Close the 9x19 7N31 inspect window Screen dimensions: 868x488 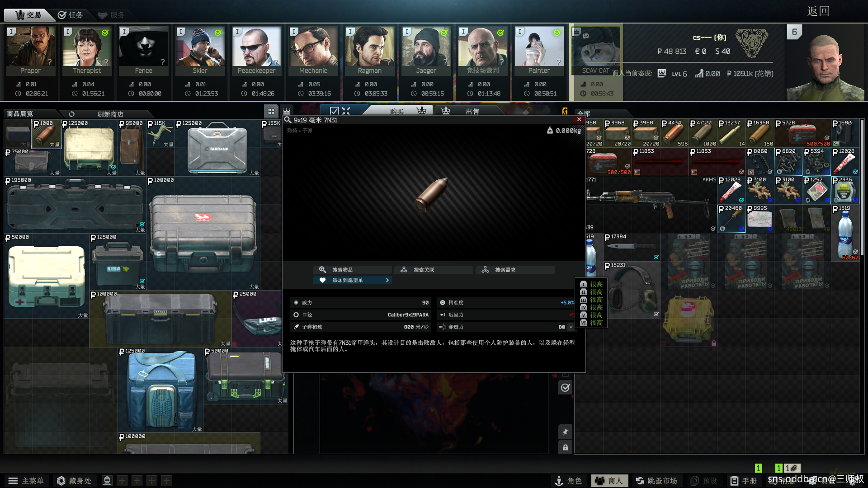579,120
